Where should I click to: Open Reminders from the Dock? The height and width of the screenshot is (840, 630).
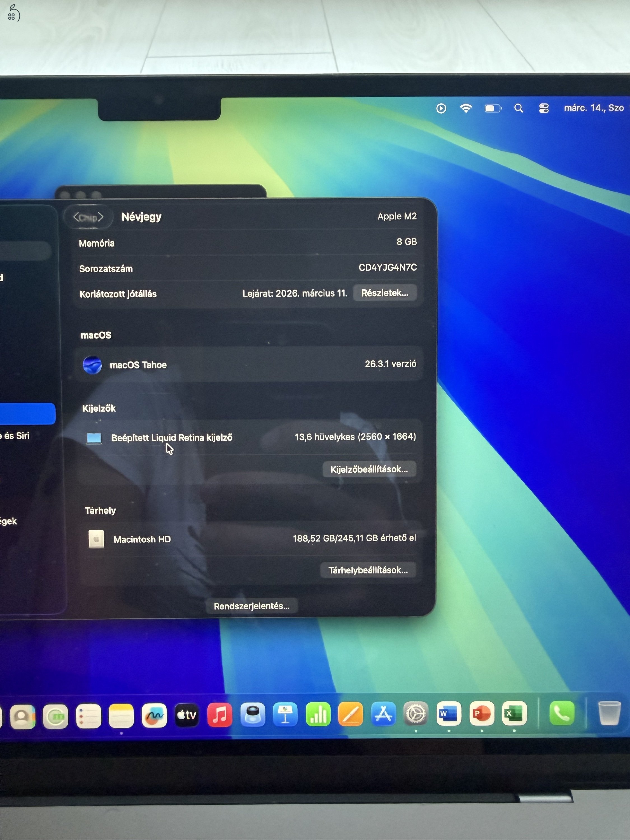(x=88, y=716)
